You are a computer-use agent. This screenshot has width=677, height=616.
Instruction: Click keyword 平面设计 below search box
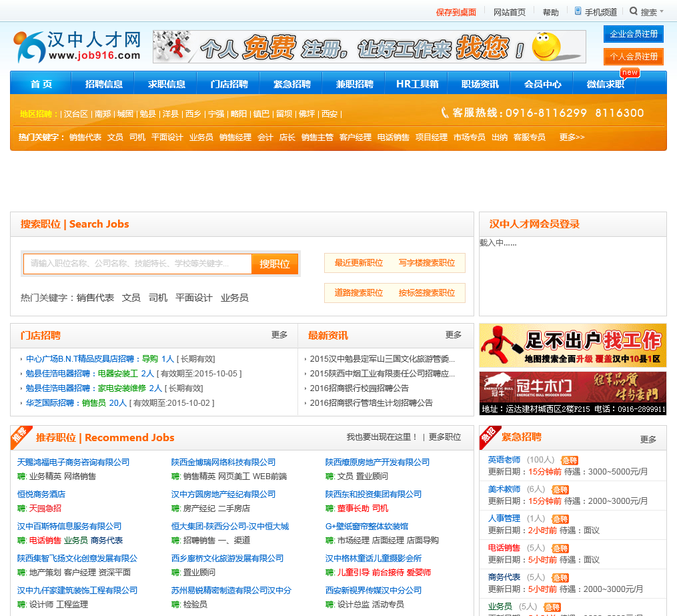194,298
